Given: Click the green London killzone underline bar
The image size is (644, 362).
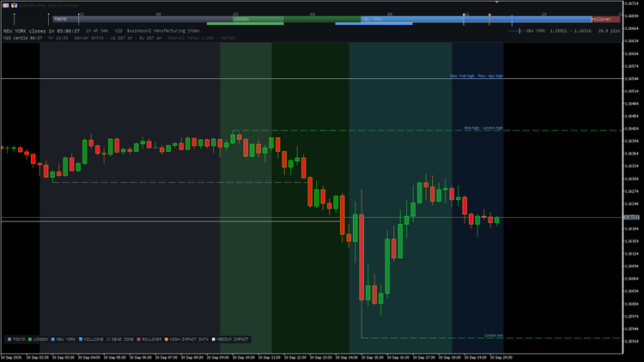Looking at the screenshot, I should (246, 24).
